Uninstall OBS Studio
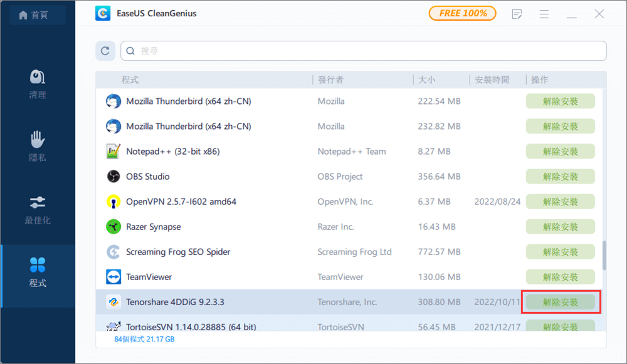627x364 pixels. tap(560, 176)
